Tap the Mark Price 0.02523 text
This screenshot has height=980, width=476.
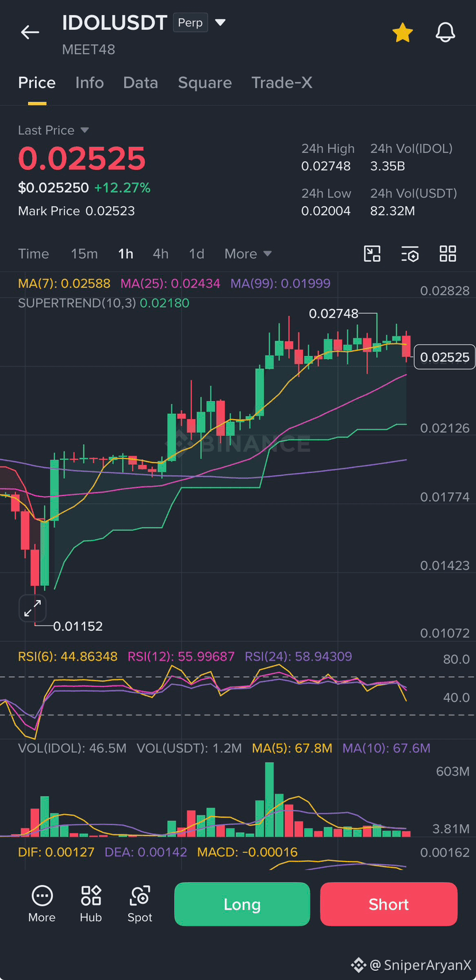76,211
